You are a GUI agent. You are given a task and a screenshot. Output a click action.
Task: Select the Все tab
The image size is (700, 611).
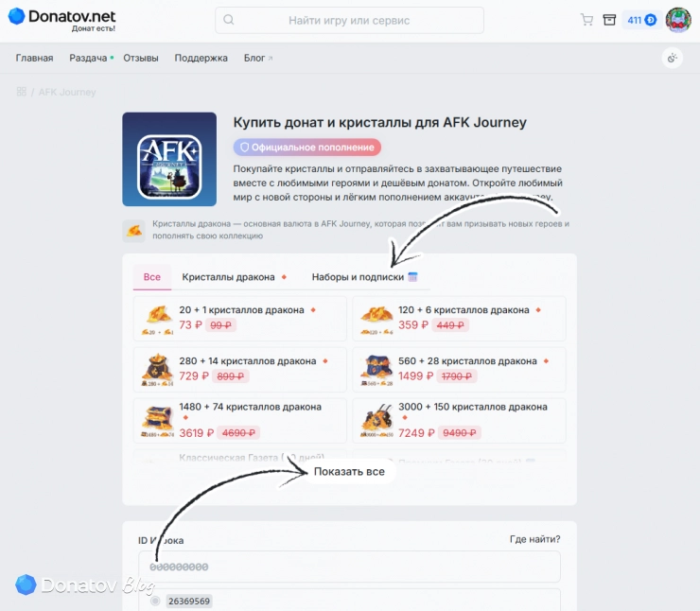click(152, 277)
